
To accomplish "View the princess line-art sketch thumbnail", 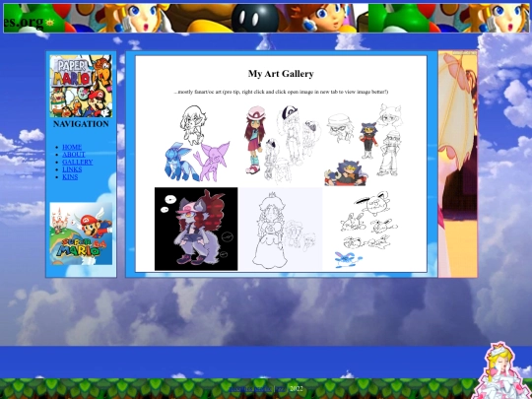I will pyautogui.click(x=281, y=229).
